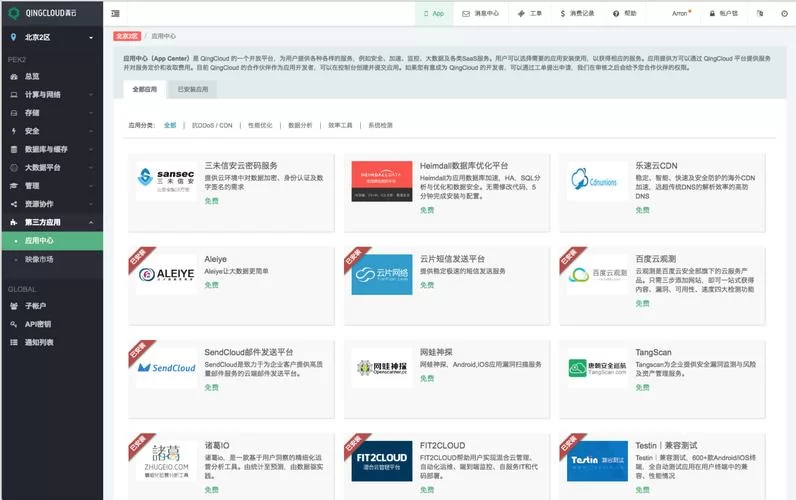Expand 管理 management section in sidebar

(52, 186)
